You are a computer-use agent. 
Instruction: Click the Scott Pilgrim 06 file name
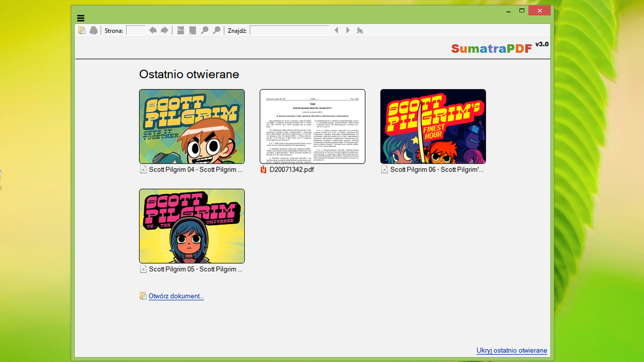tap(437, 169)
